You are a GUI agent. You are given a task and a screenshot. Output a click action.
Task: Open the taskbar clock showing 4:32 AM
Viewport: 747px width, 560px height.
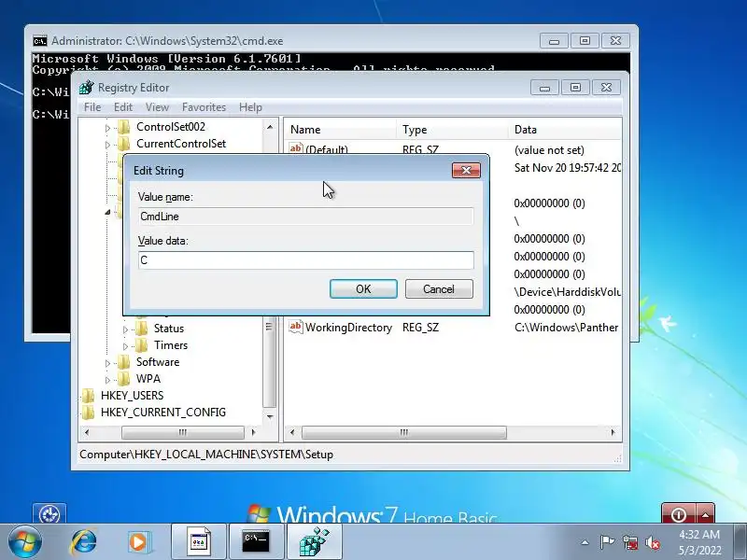tap(699, 542)
